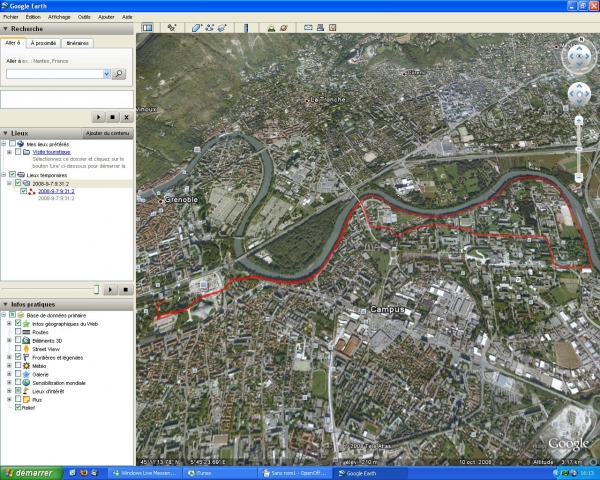Collapse the Infos pratiques panel triangle
Viewport: 600px width, 480px height.
coord(5,304)
